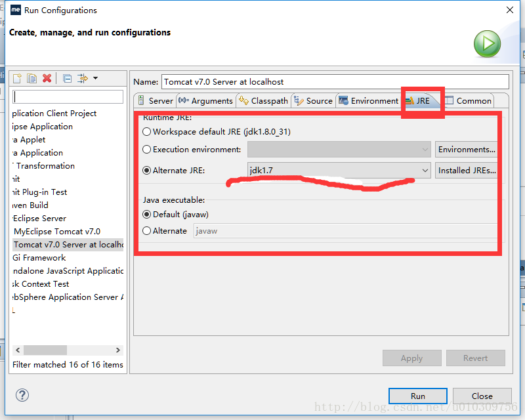Select WebSphere Application Server item
This screenshot has width=525, height=420.
click(68, 297)
